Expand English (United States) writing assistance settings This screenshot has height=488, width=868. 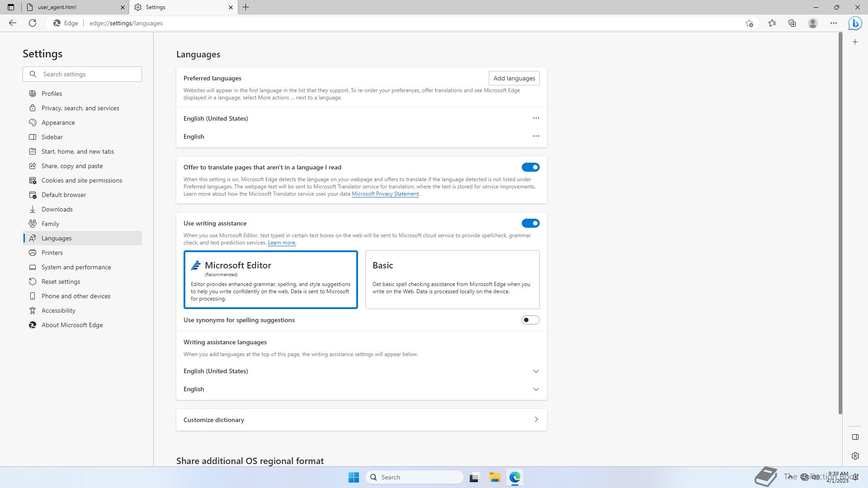(536, 371)
